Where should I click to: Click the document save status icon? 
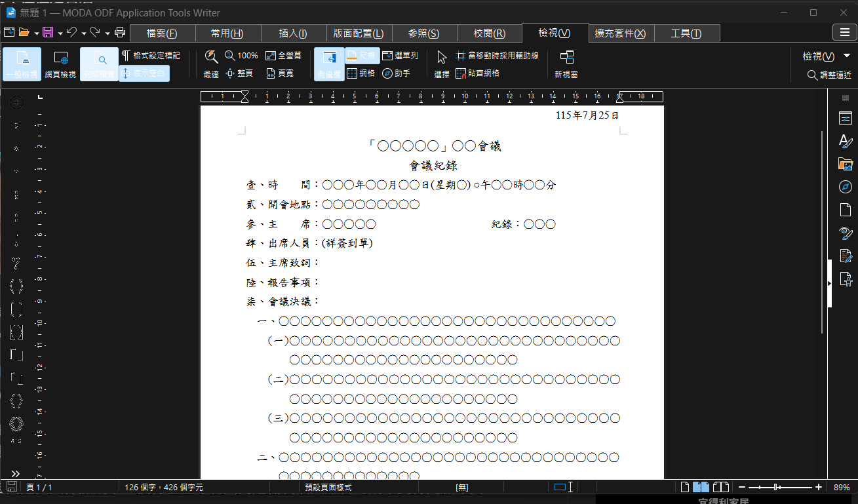pyautogui.click(x=11, y=487)
